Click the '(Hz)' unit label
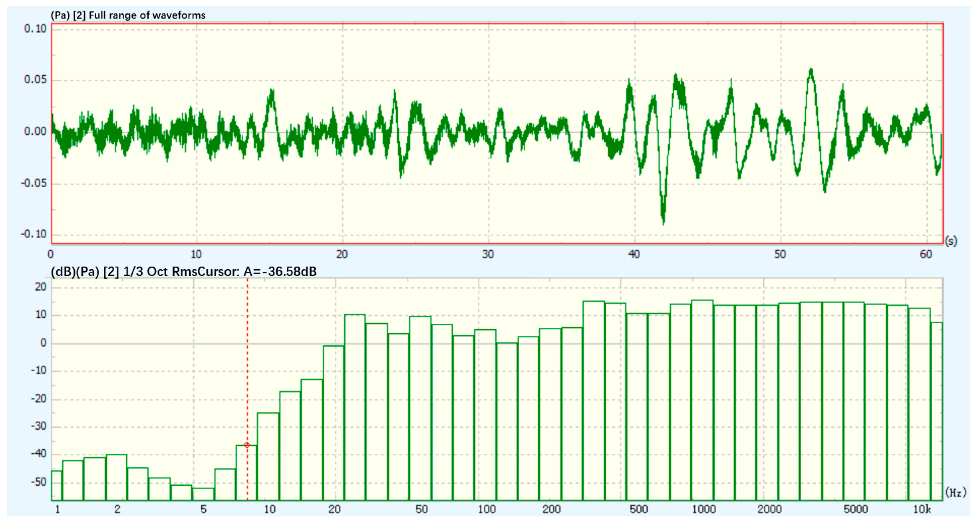Screen dimensions: 980x525 pos(956,492)
